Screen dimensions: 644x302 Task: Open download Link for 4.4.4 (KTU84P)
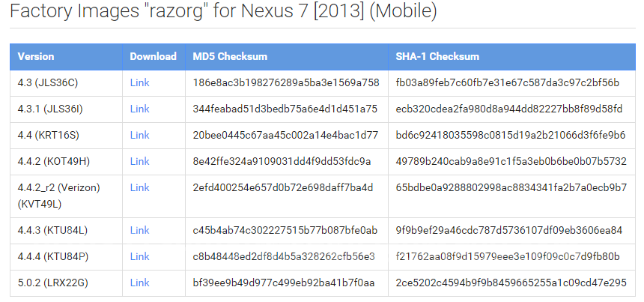tap(139, 257)
